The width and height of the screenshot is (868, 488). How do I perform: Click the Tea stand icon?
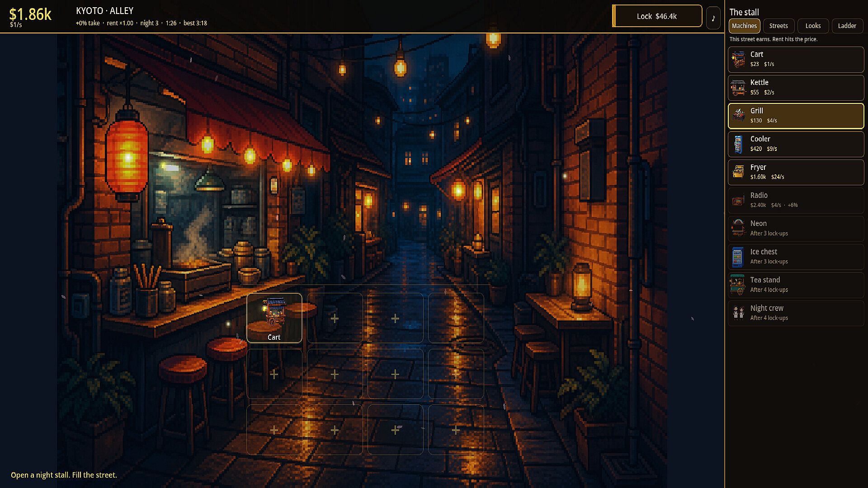pos(738,285)
